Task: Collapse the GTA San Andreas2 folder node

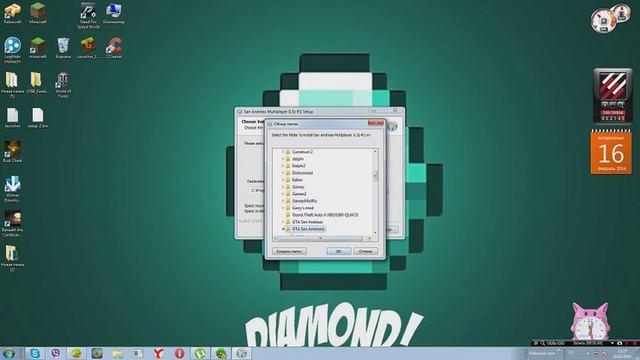Action: [282, 229]
